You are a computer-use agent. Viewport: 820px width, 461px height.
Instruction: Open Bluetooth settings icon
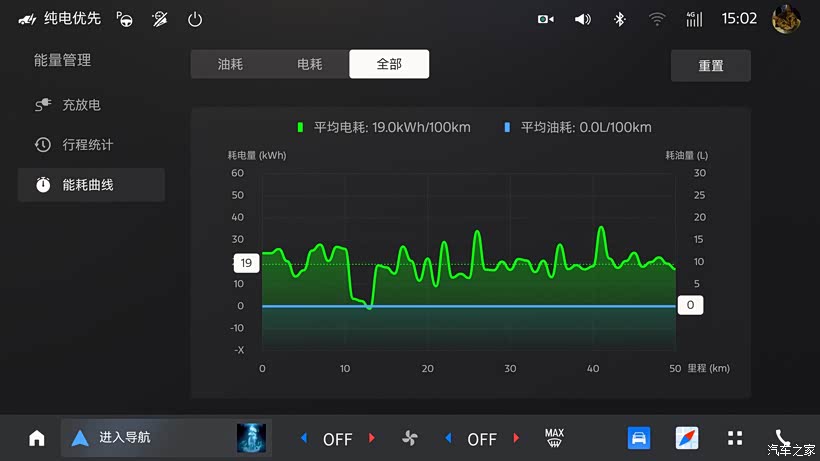tap(619, 19)
